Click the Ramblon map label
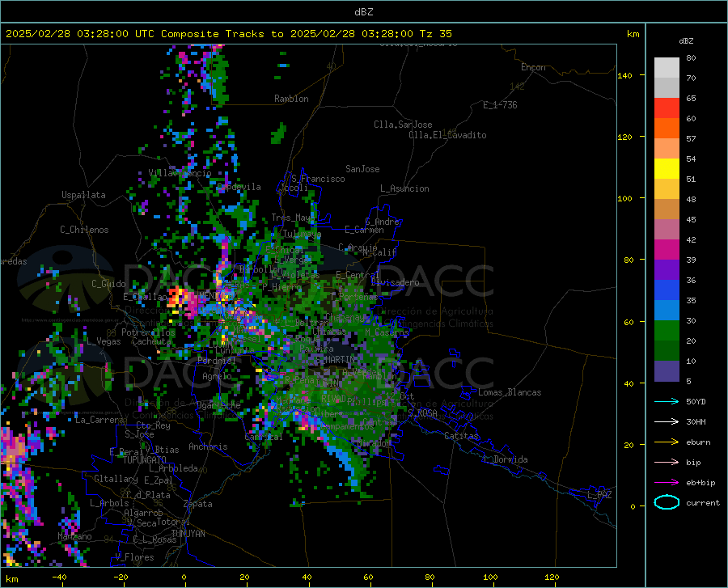 (291, 99)
